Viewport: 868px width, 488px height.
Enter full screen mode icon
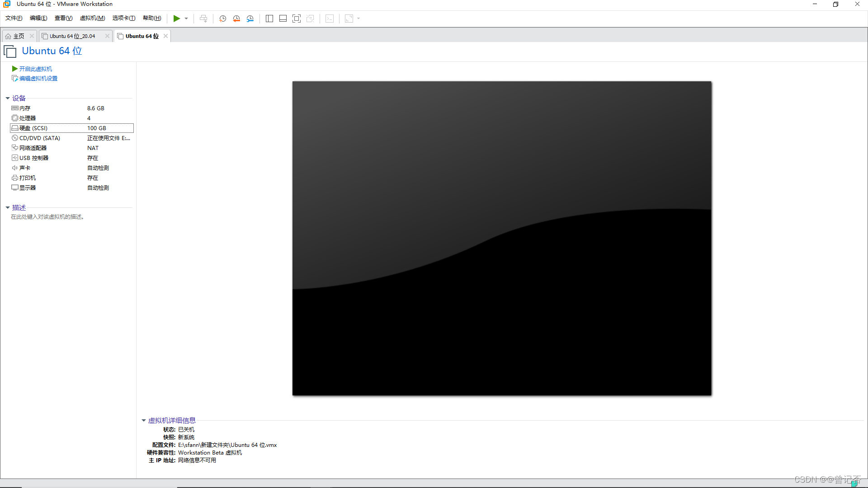click(297, 19)
